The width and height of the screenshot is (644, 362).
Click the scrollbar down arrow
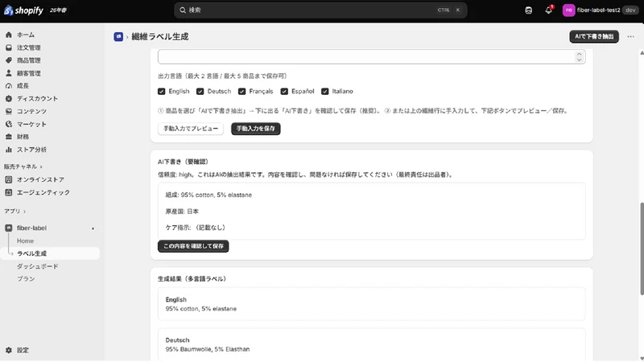[642, 358]
